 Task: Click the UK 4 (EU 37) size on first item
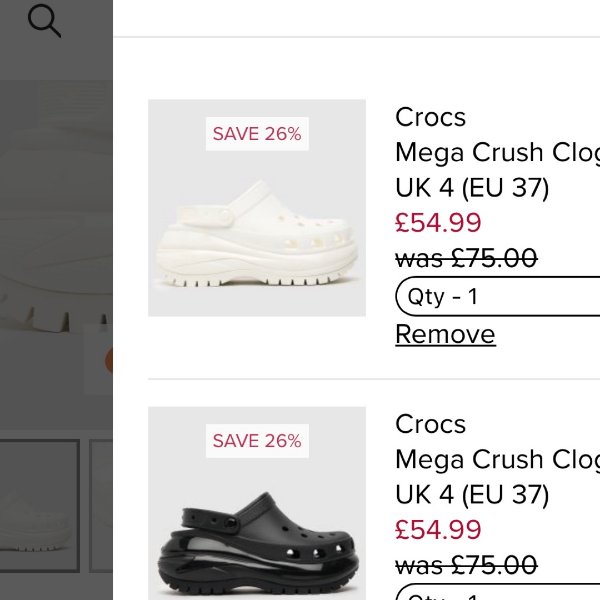(x=472, y=187)
